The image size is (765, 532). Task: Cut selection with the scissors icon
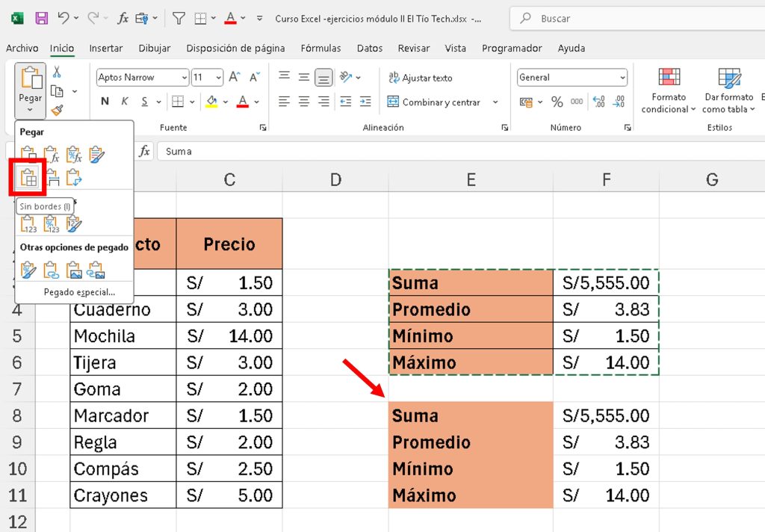[x=57, y=72]
